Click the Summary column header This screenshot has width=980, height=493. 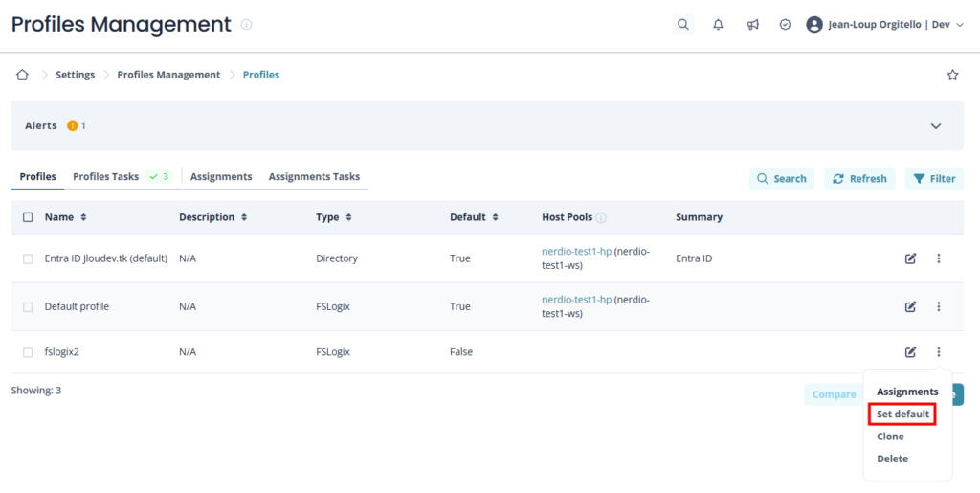(699, 216)
